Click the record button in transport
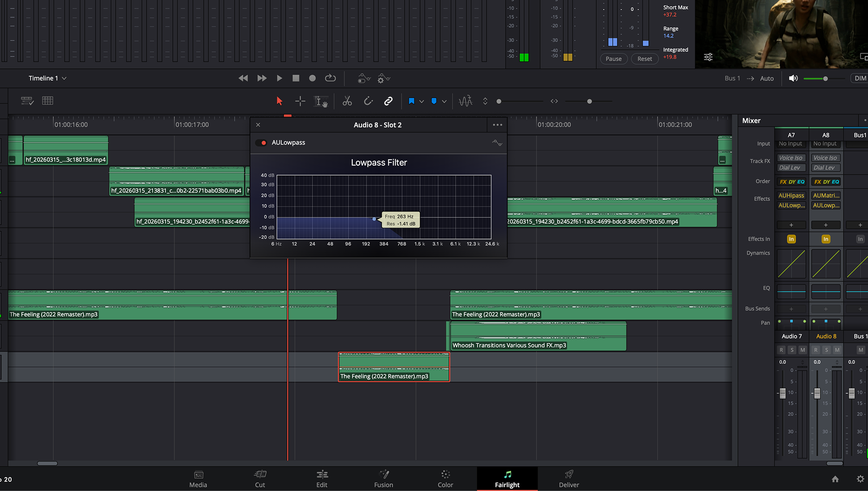 [312, 78]
